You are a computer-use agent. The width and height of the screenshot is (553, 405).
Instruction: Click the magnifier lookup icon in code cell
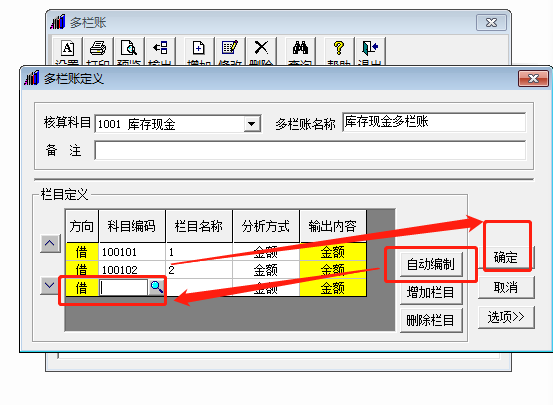156,287
